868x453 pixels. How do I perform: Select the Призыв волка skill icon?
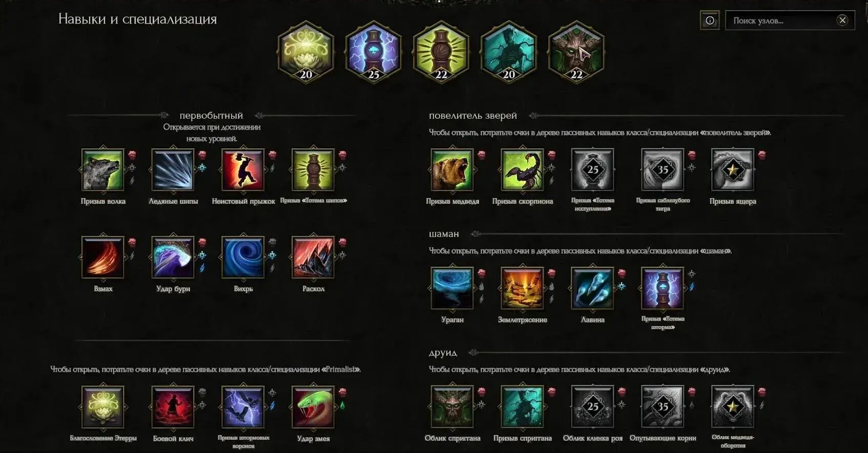(x=103, y=170)
